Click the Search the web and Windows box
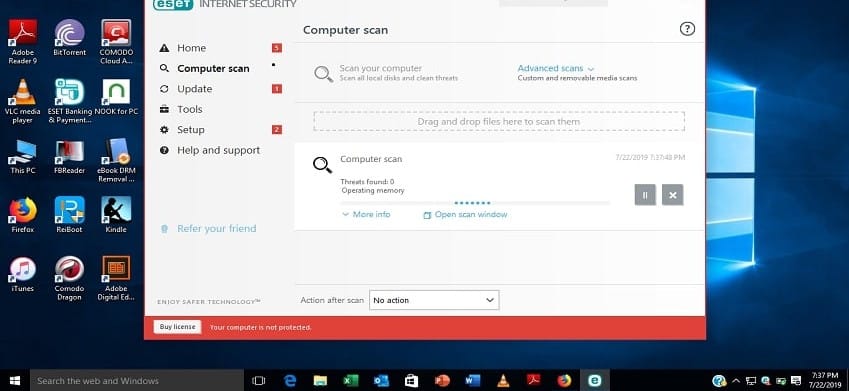 click(138, 381)
